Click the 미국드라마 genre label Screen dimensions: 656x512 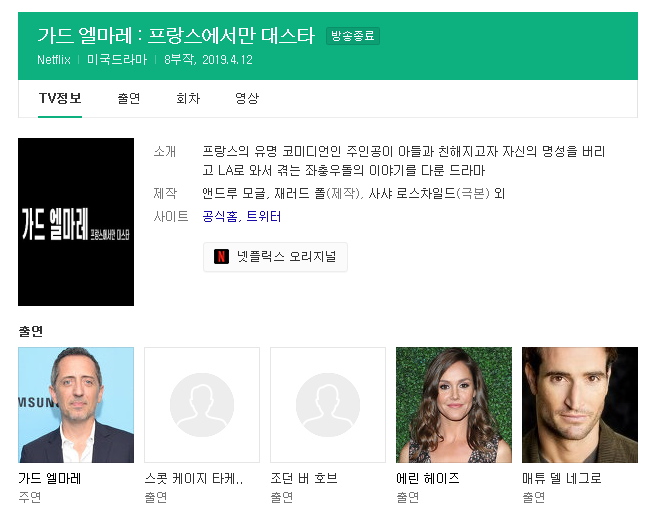click(117, 60)
